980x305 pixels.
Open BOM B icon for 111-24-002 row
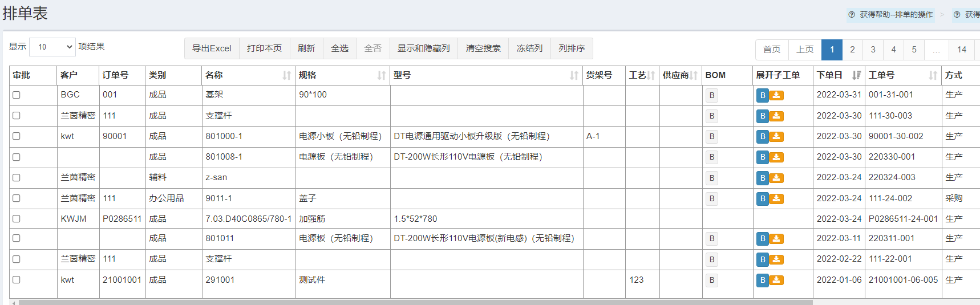[x=711, y=198]
